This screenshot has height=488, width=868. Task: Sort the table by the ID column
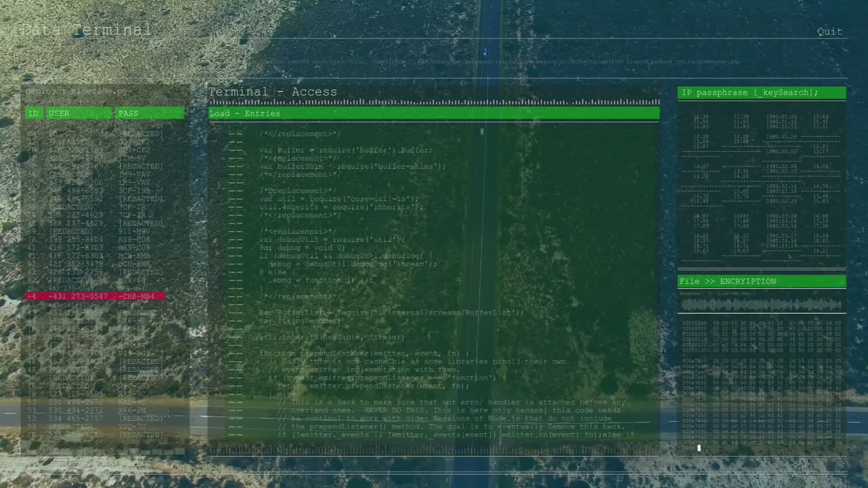tap(33, 113)
